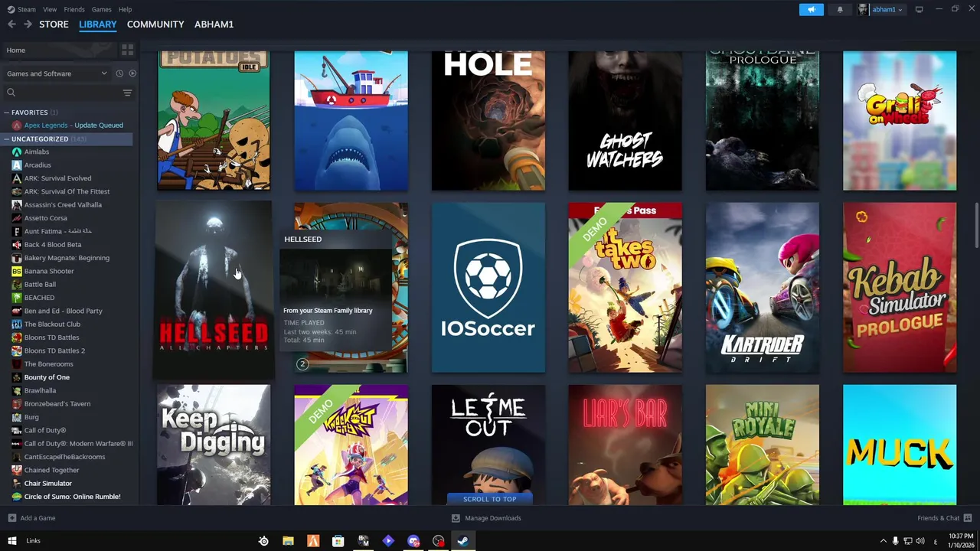Image resolution: width=980 pixels, height=551 pixels.
Task: Open the taskbar clock and date
Action: point(961,540)
